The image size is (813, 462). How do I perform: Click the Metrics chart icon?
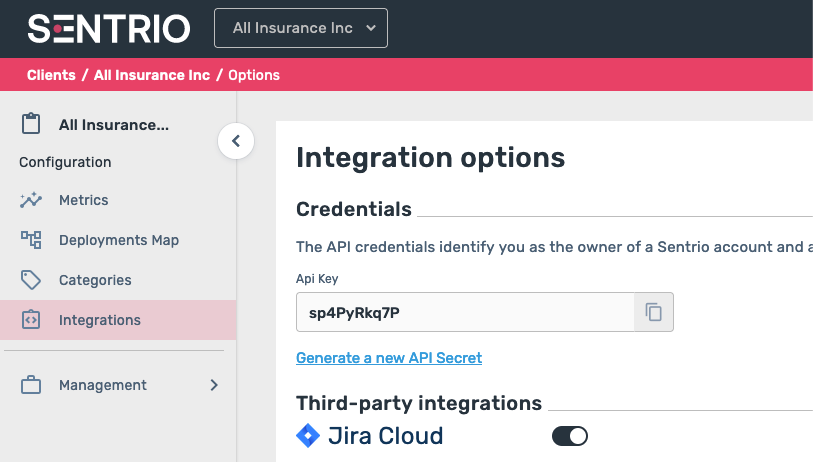point(31,200)
